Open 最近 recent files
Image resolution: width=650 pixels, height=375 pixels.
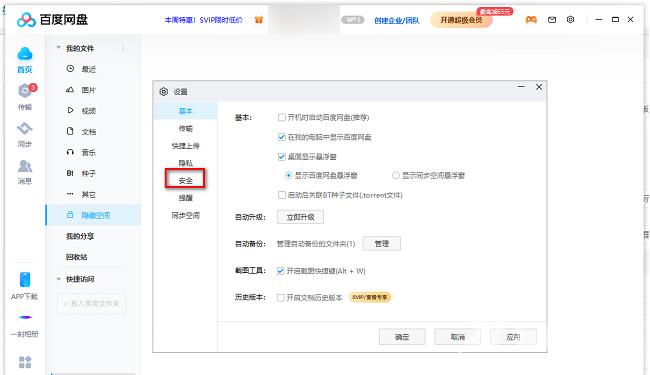(x=89, y=69)
